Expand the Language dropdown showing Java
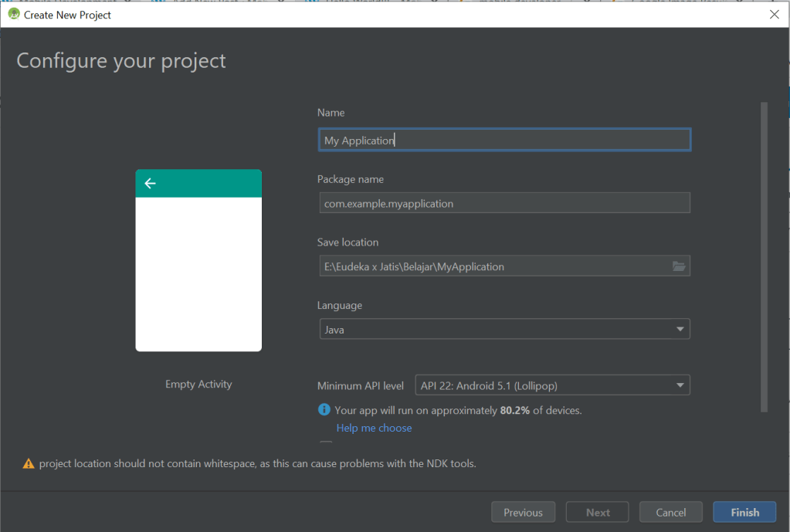This screenshot has height=532, width=790. pos(680,330)
